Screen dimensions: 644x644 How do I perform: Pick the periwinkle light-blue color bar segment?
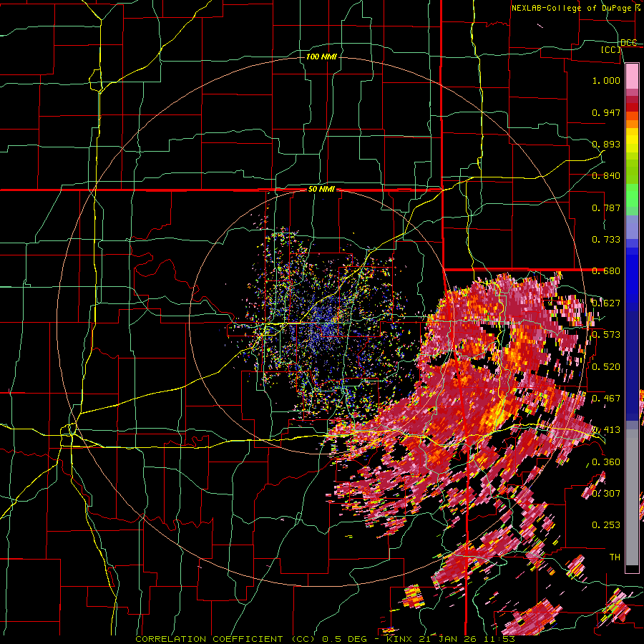(x=632, y=227)
